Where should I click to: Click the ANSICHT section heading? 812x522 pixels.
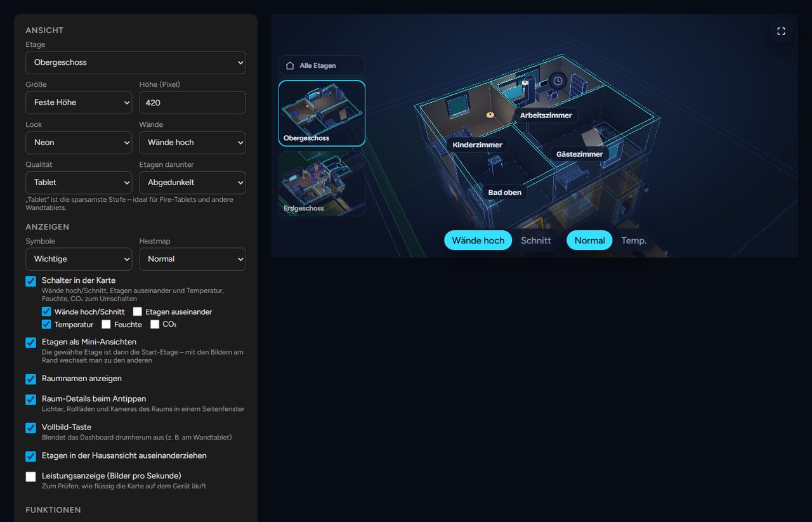pos(44,30)
